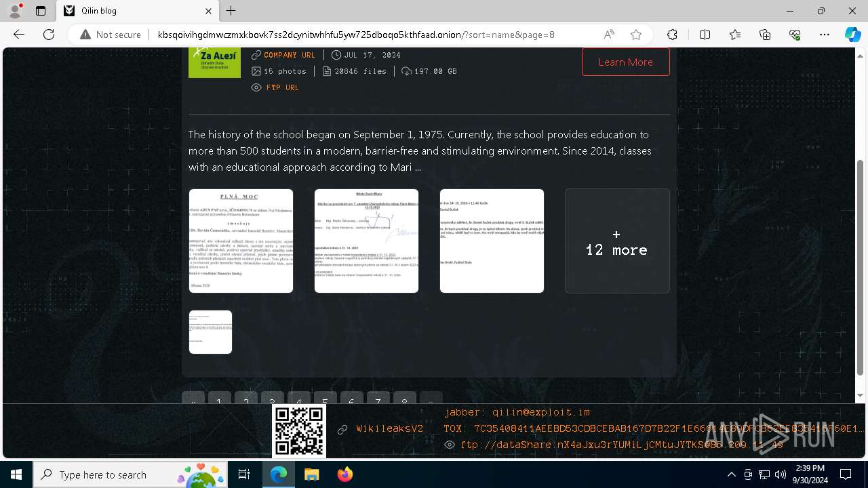Focus the address bar with the onion URL
Image resolution: width=868 pixels, height=488 pixels.
[355, 35]
